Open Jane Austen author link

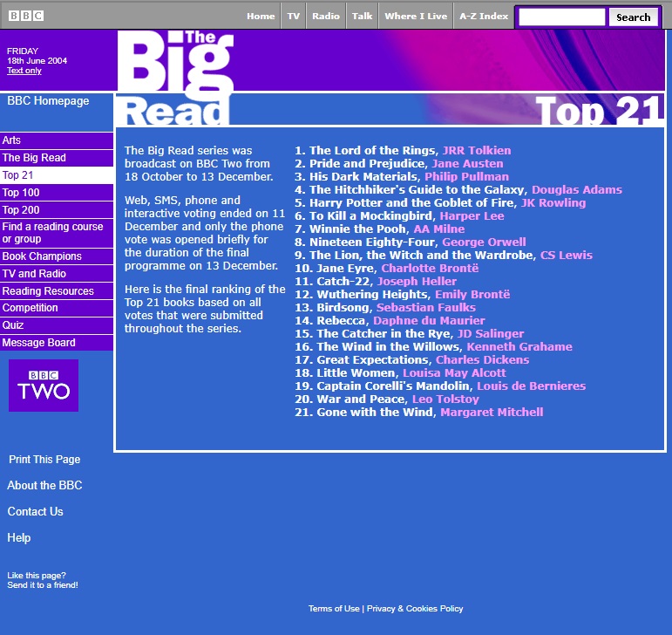coord(467,164)
